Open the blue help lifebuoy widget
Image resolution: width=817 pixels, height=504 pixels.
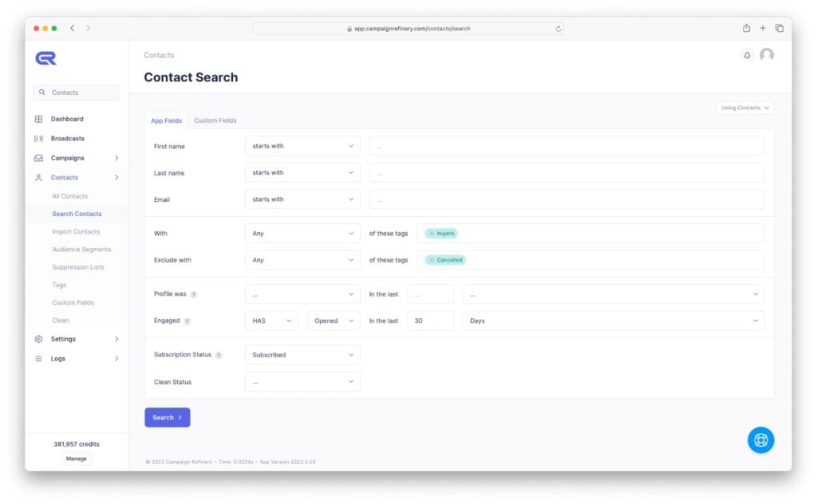(760, 440)
